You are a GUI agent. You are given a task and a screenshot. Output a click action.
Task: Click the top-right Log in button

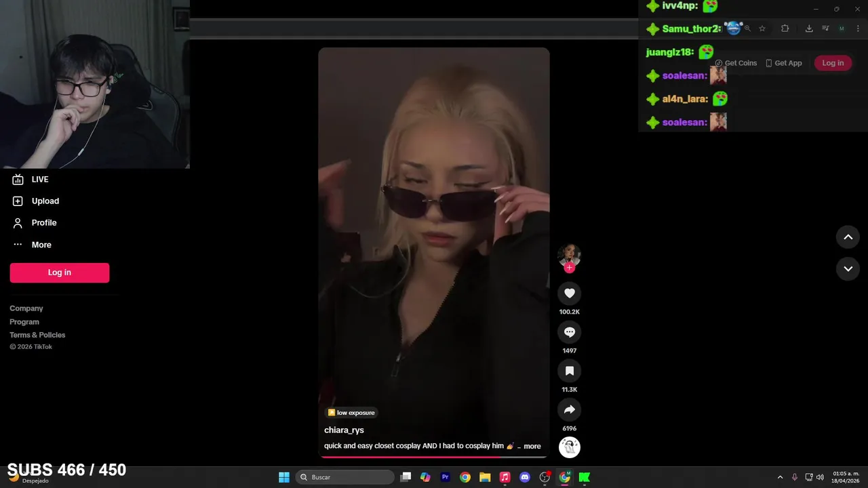pos(833,63)
